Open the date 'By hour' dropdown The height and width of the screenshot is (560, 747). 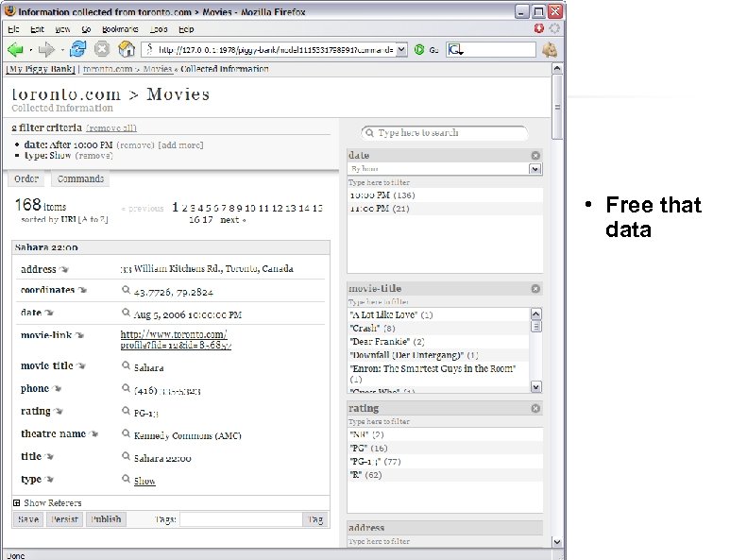(535, 169)
